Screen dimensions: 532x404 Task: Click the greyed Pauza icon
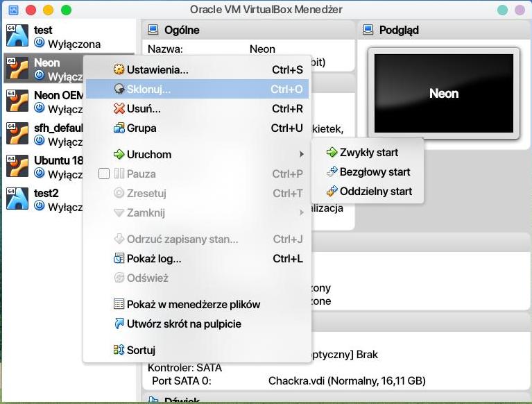coord(119,174)
